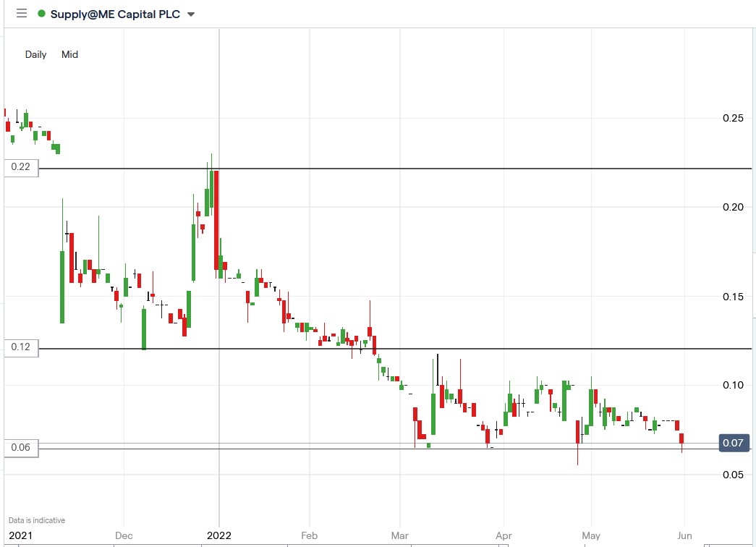Click the Feb axis label

pos(309,535)
